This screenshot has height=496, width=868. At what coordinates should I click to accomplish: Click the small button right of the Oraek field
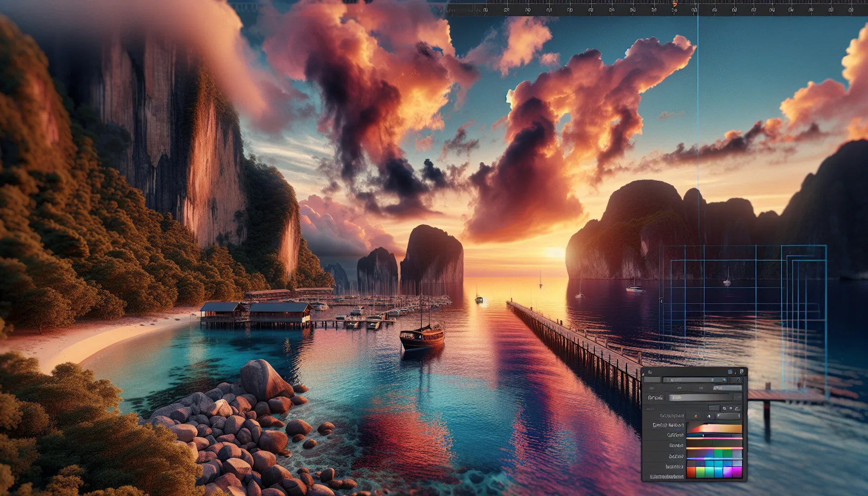click(x=738, y=397)
